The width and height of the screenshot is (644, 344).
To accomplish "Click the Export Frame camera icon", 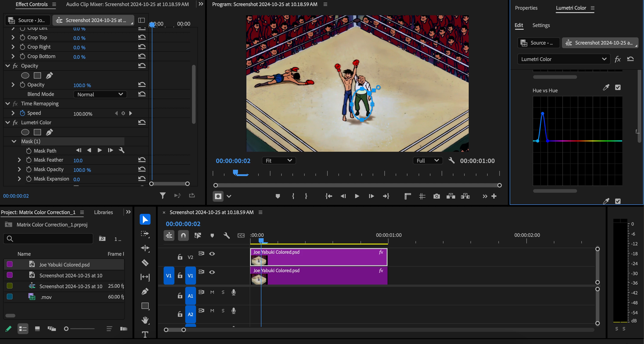I will (436, 196).
